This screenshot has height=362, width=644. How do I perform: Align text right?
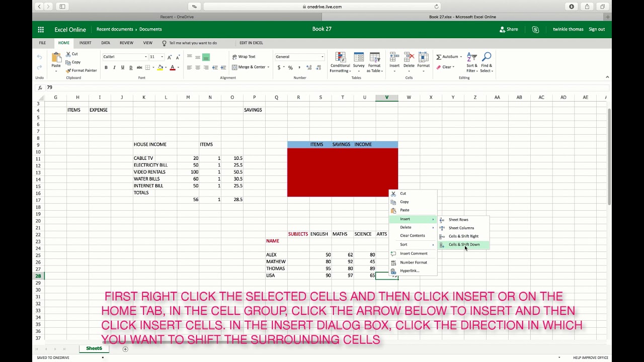pos(206,67)
